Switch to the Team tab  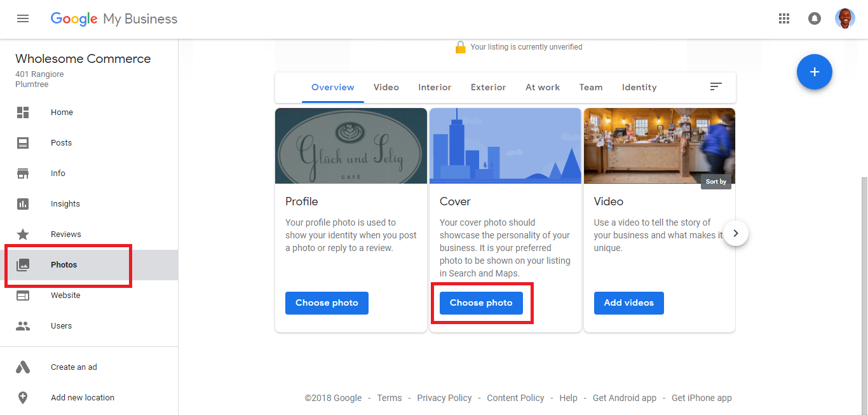(x=591, y=87)
